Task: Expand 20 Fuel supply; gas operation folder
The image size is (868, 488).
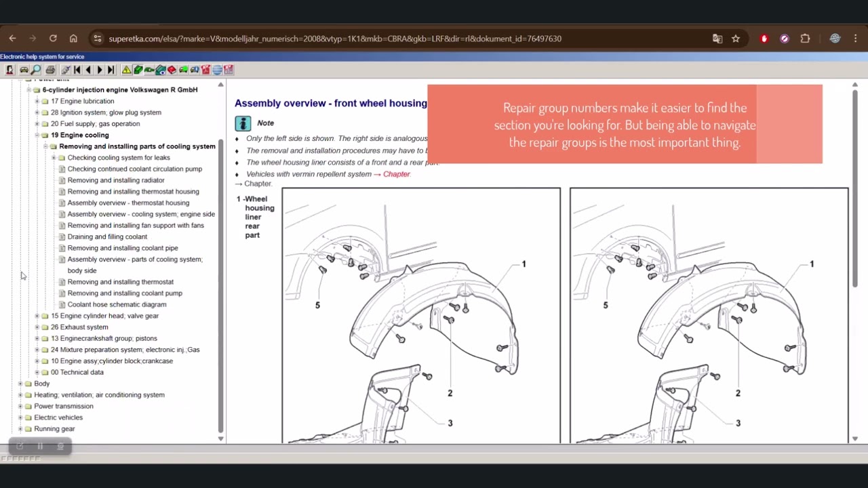Action: coord(37,124)
